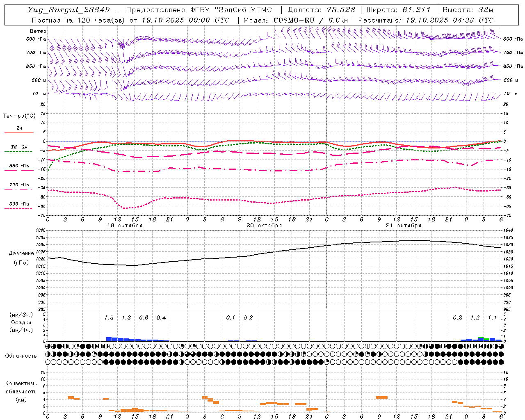
Task: Click the dotted 500 гПа temperature legend line
Action: [18, 209]
